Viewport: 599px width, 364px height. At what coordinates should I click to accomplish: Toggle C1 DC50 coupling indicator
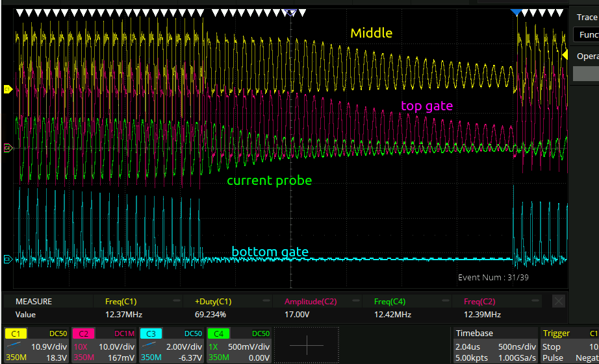coord(58,333)
